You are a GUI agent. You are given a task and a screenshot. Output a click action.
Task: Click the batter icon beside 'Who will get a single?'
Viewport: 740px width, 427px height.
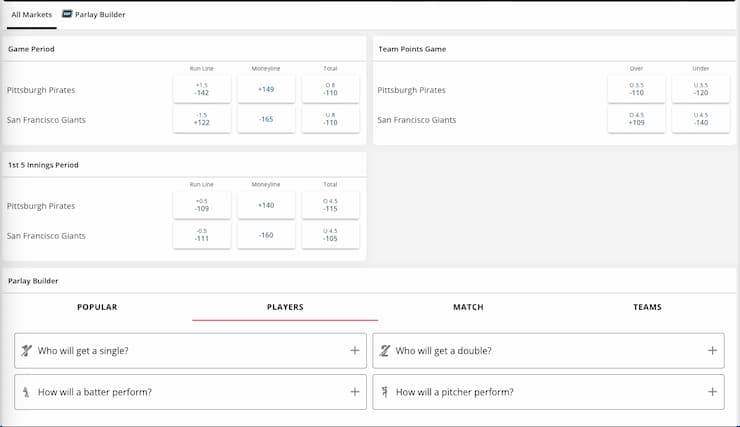pos(25,351)
